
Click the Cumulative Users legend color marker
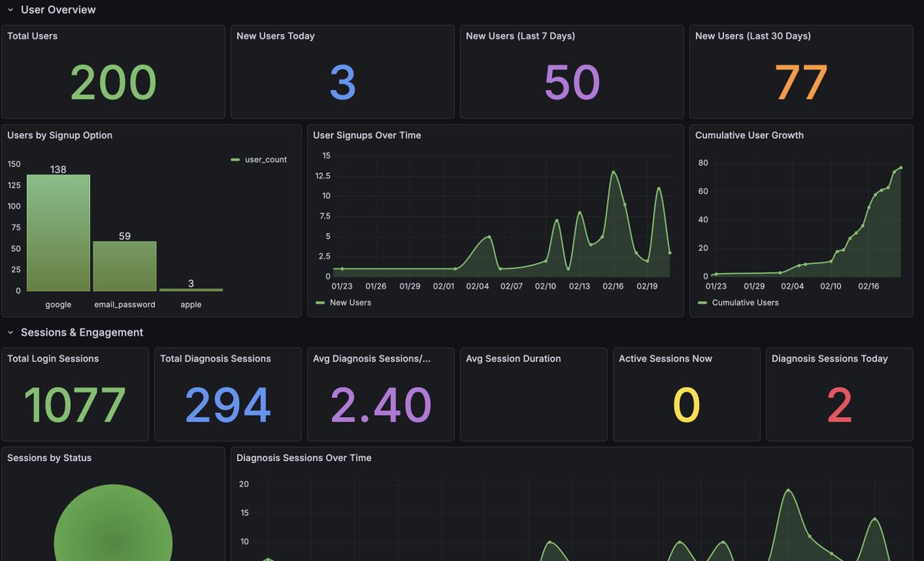[x=703, y=302]
